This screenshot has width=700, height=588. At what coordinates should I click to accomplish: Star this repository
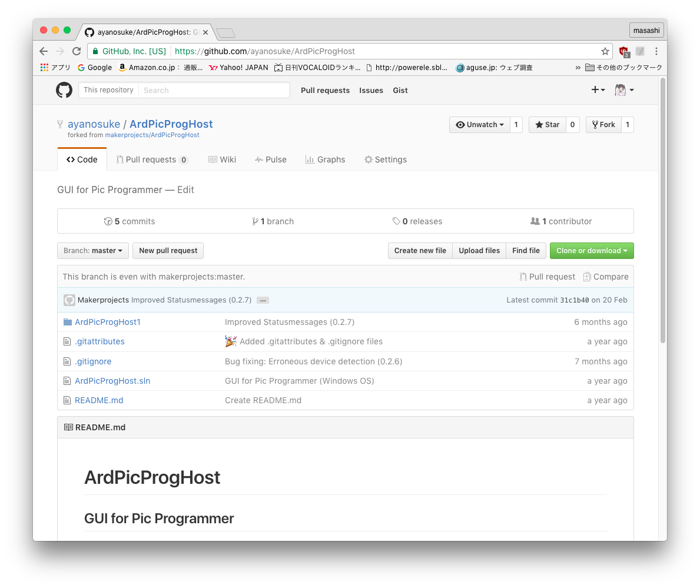point(547,125)
